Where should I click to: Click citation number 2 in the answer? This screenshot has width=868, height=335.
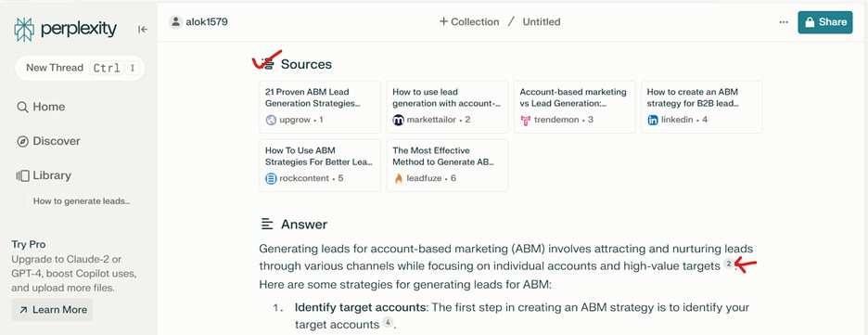[729, 264]
